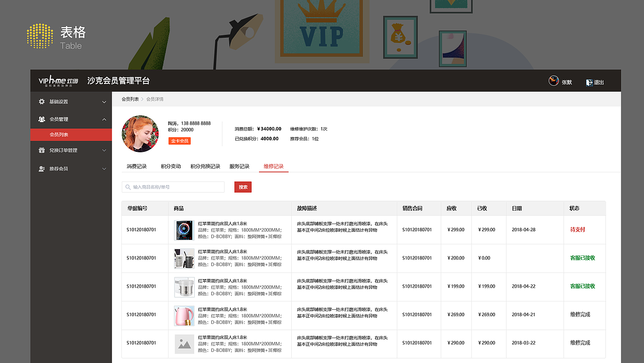The height and width of the screenshot is (363, 644).
Task: Click the yellow dotted logo beside 表格
Action: 40,36
